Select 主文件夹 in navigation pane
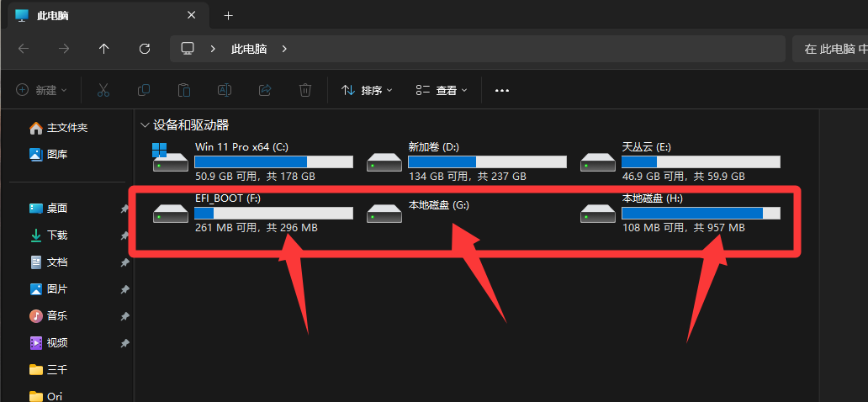868x402 pixels. 68,128
